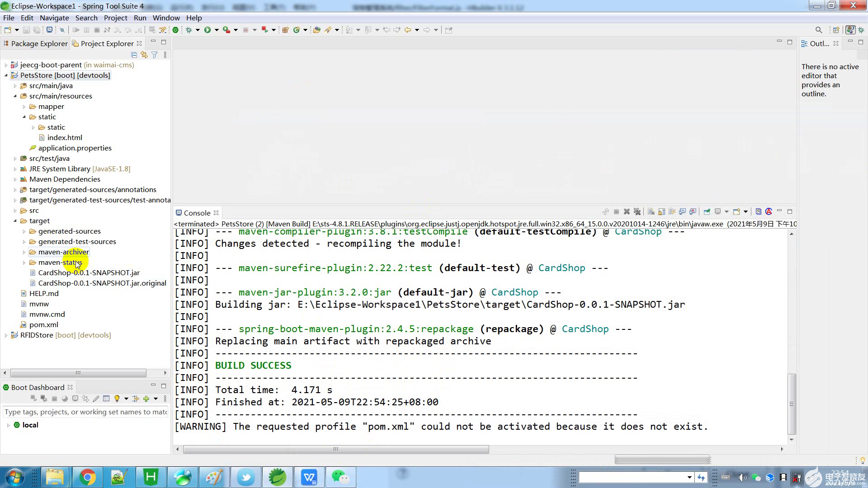Click the Boot Dashboard toolbar power icon
This screenshot has width=868, height=488.
coord(176,30)
